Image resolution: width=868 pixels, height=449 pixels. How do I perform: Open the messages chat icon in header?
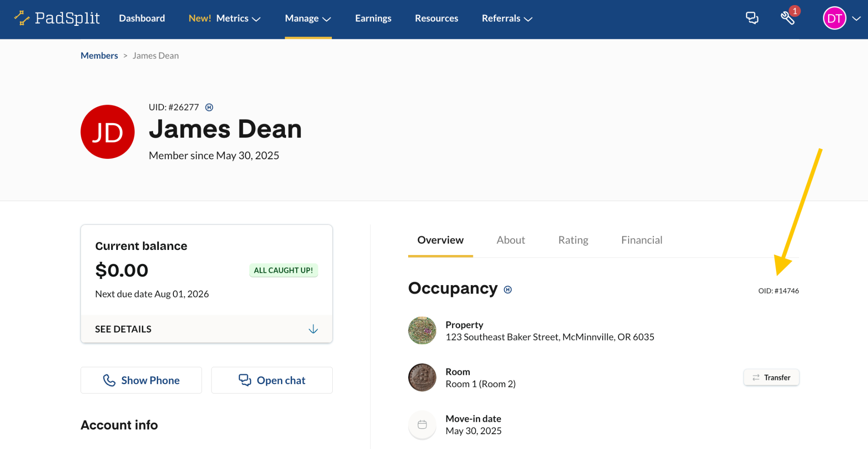tap(752, 18)
